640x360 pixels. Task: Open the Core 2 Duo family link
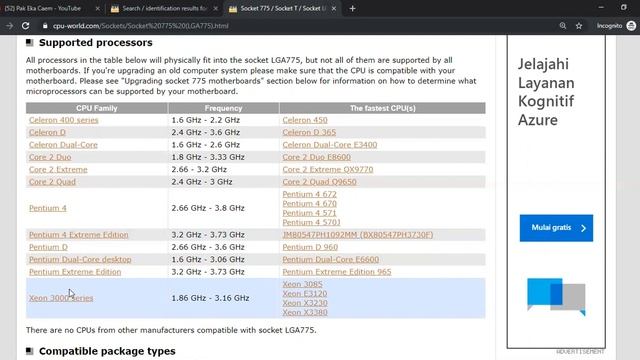pyautogui.click(x=50, y=157)
